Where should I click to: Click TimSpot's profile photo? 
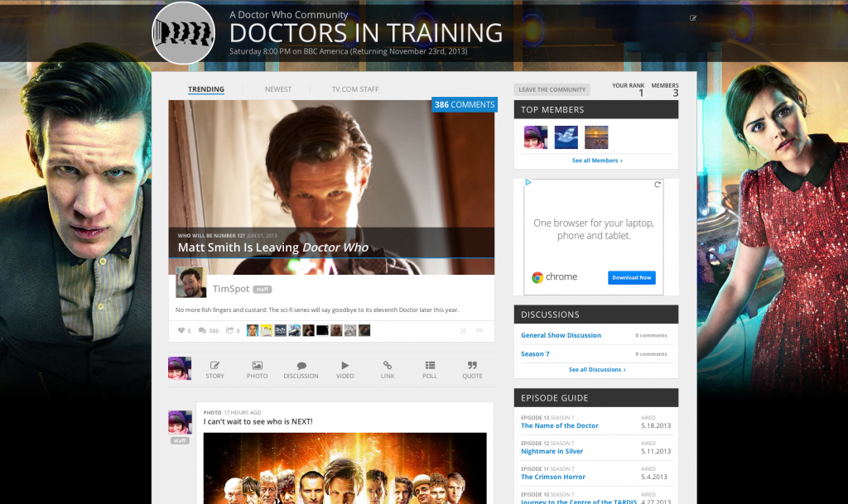[x=191, y=282]
